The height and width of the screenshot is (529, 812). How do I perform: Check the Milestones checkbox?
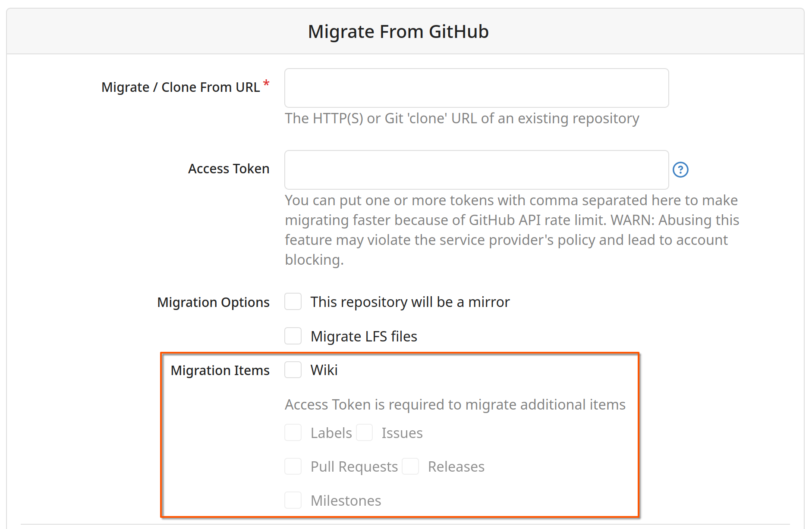tap(293, 500)
